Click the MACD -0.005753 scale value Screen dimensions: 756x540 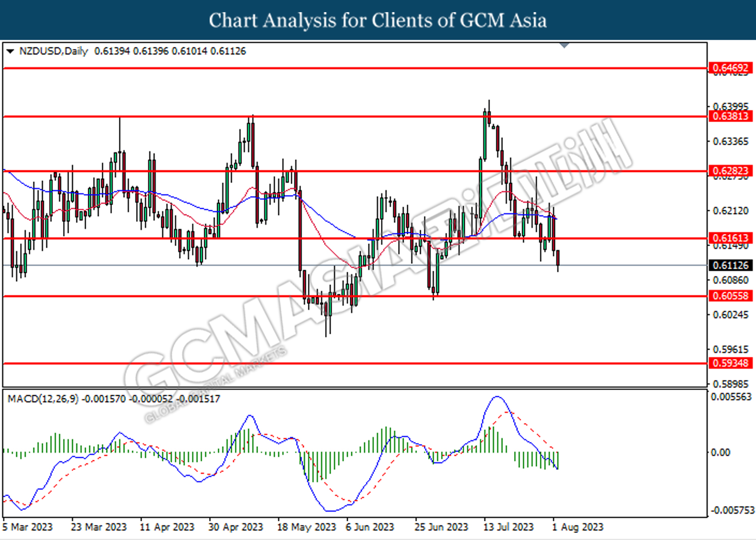pyautogui.click(x=732, y=511)
